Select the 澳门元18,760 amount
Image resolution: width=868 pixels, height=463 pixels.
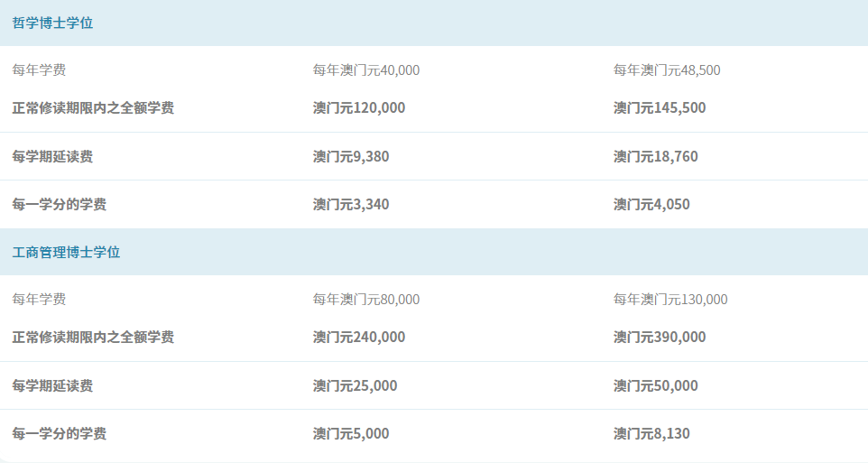click(655, 156)
